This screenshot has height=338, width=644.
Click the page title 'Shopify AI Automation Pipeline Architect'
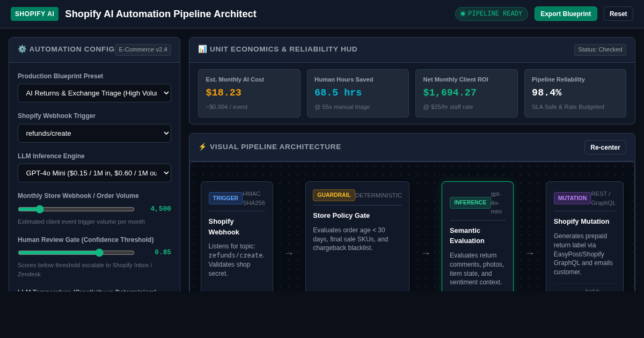tap(161, 14)
